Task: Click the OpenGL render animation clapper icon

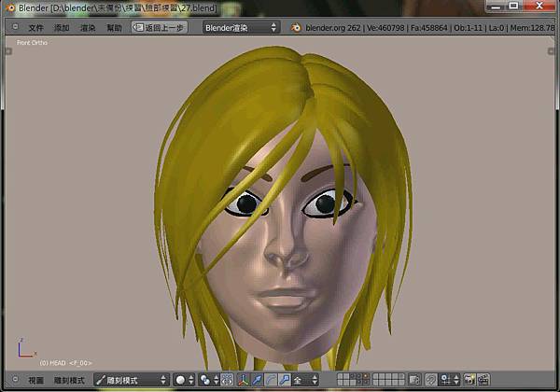Action: click(483, 380)
